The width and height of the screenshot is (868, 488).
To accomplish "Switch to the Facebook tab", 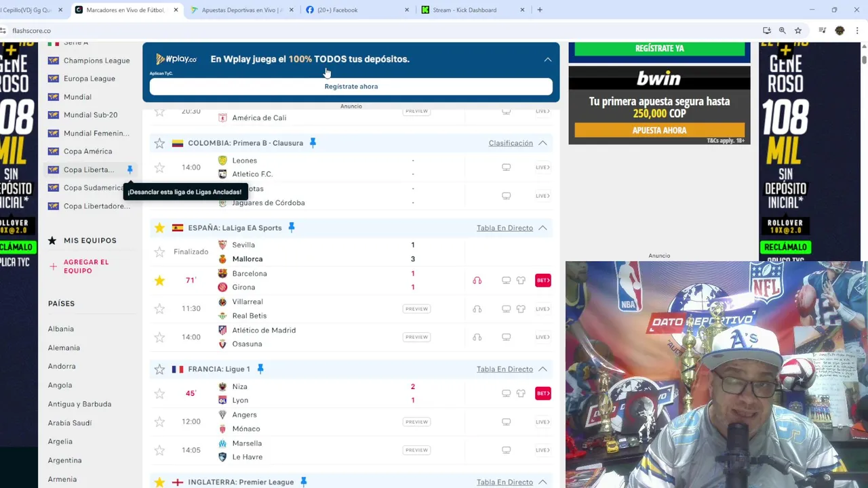I will coord(357,10).
